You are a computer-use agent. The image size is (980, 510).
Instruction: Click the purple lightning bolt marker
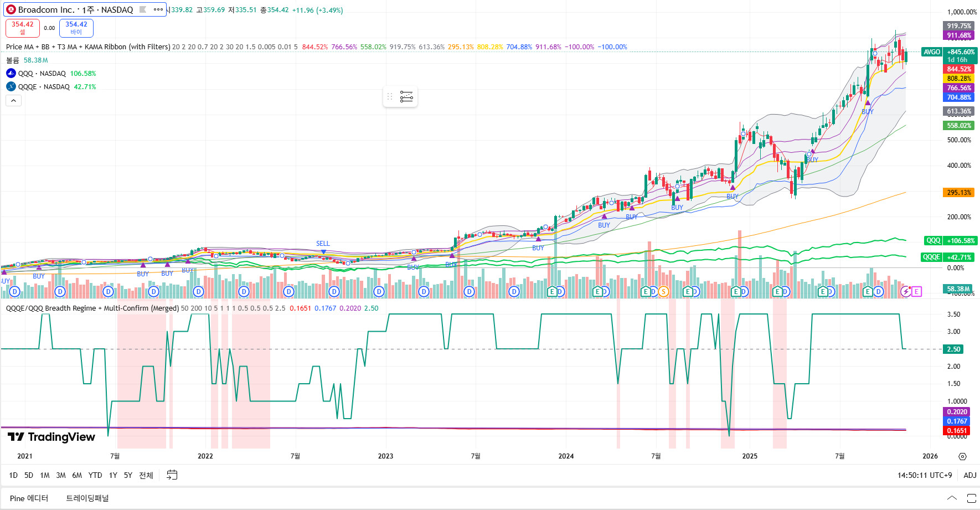click(x=906, y=291)
